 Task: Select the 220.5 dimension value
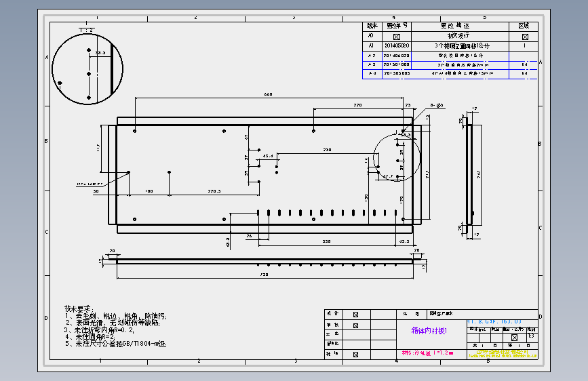coord(214,191)
